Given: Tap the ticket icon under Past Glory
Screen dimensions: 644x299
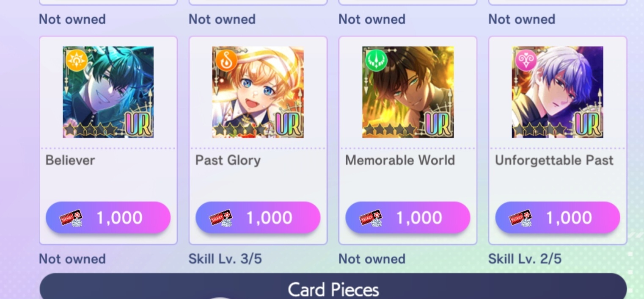Looking at the screenshot, I should [x=221, y=218].
